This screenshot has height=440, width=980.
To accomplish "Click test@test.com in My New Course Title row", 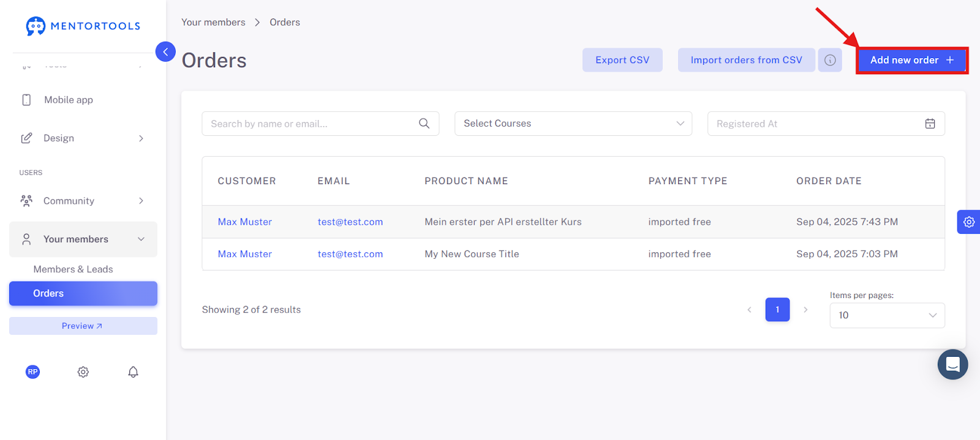I will [350, 254].
